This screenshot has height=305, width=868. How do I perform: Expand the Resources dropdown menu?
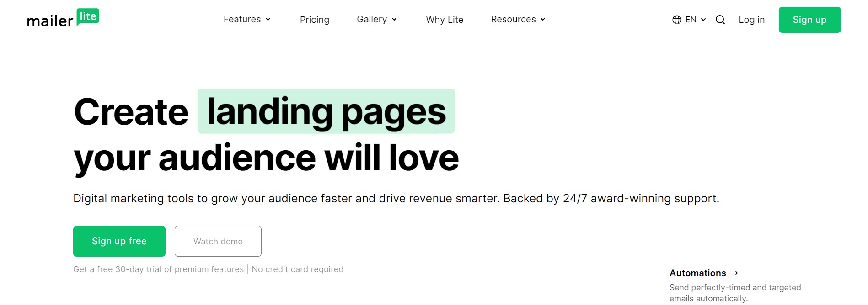tap(518, 19)
